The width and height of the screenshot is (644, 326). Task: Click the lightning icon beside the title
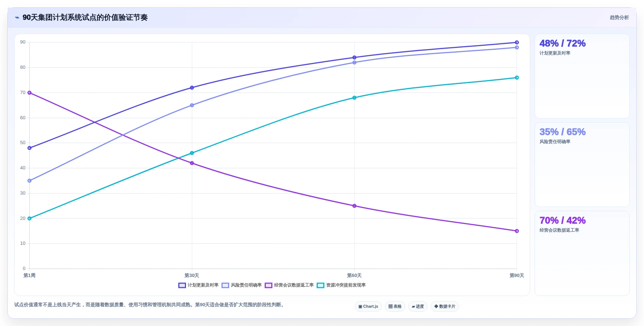point(17,18)
